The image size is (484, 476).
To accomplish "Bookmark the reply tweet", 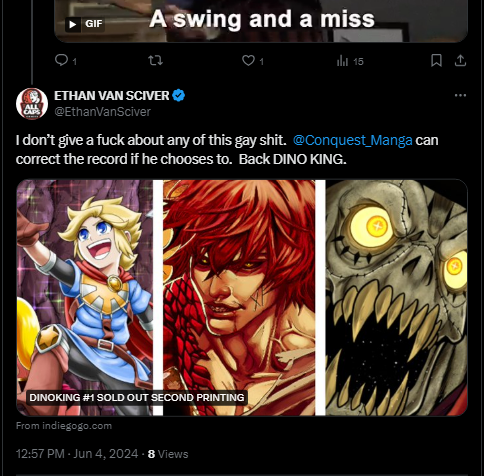I will (436, 60).
